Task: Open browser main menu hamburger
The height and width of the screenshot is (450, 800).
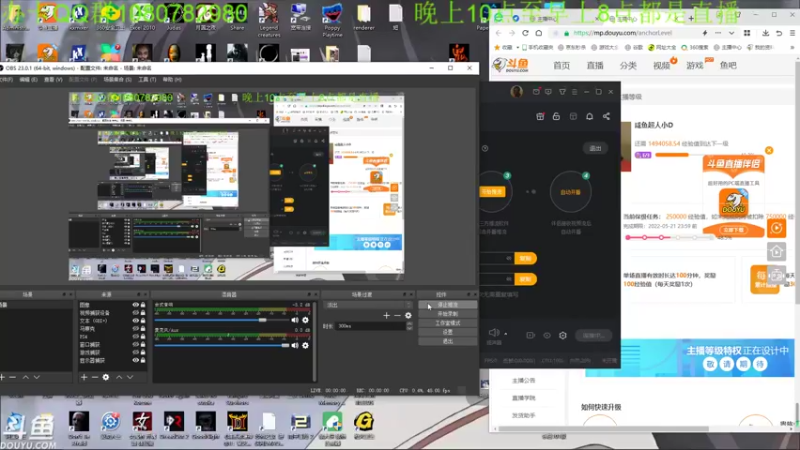Action: click(x=792, y=33)
